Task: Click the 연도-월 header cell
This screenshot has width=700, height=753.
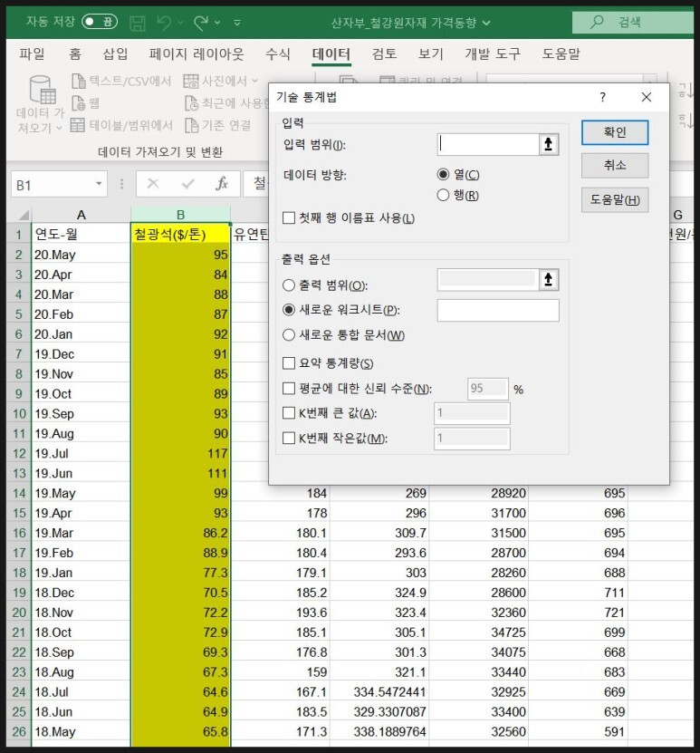Action: click(82, 234)
